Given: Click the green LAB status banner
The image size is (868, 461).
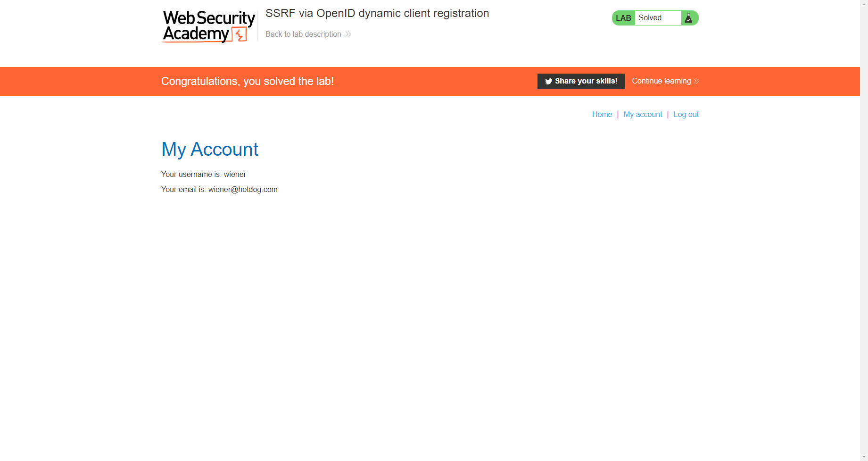Looking at the screenshot, I should (654, 17).
